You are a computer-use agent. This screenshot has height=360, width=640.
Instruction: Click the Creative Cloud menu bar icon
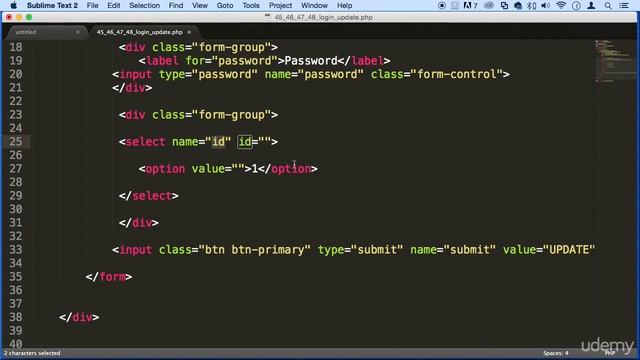point(489,6)
